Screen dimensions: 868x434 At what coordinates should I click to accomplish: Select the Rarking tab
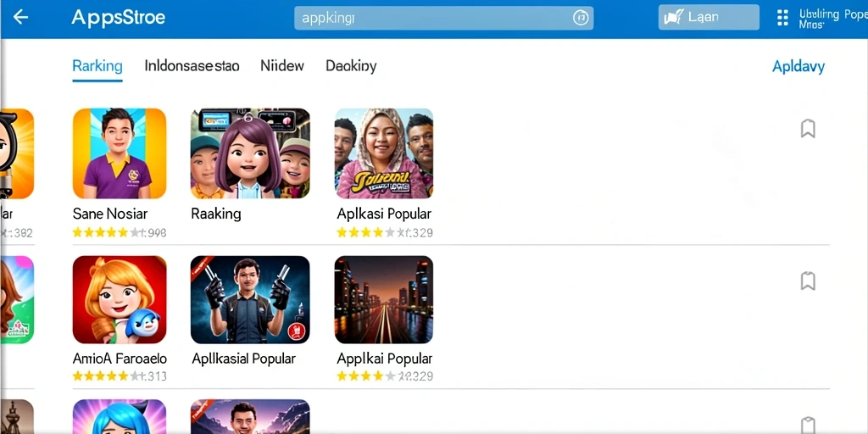point(97,66)
